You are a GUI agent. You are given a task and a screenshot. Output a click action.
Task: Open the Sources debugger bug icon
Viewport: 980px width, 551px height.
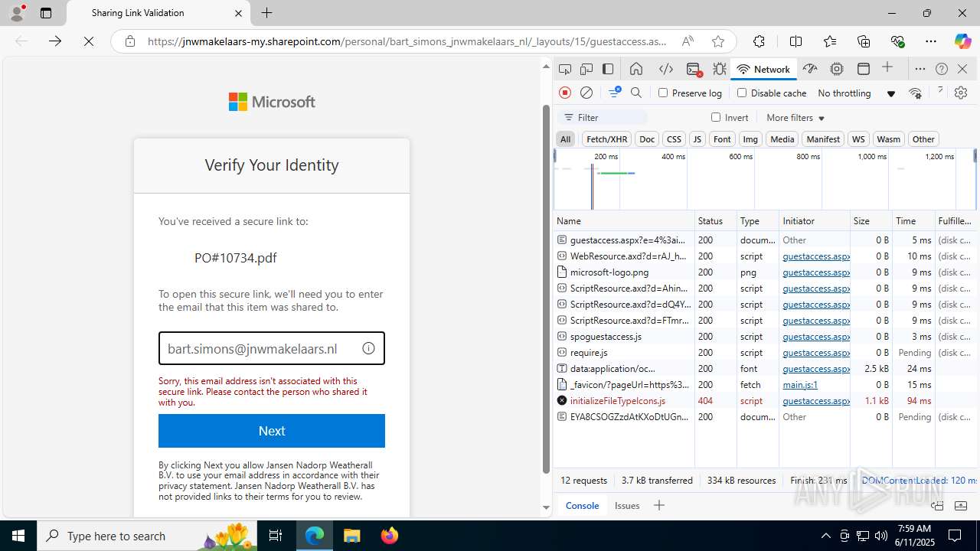pyautogui.click(x=720, y=69)
